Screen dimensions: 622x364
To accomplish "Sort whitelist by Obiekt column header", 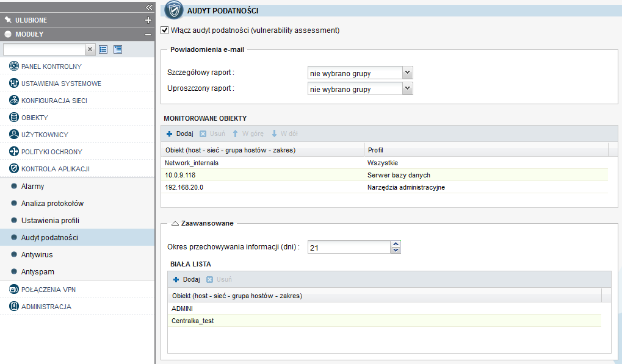I will (385, 296).
